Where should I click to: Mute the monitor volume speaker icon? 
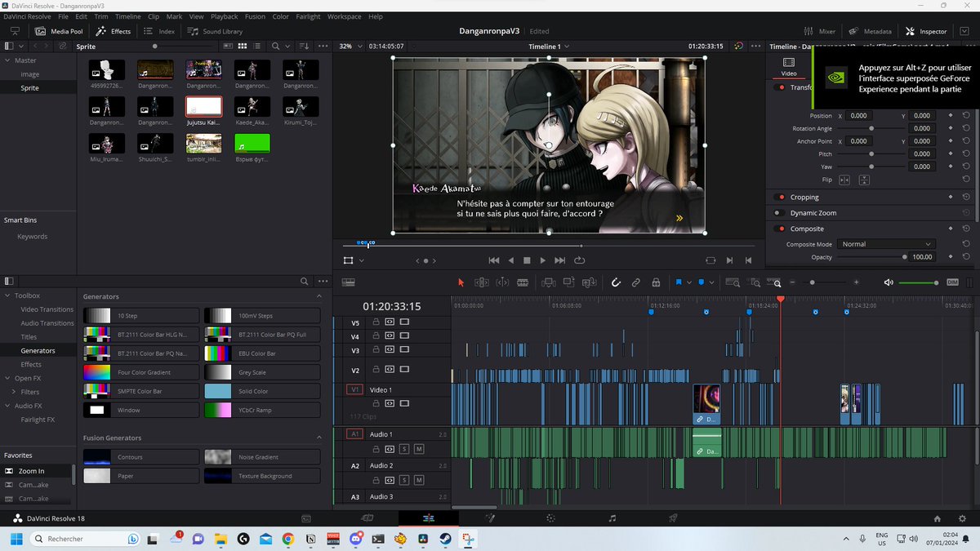pyautogui.click(x=889, y=282)
